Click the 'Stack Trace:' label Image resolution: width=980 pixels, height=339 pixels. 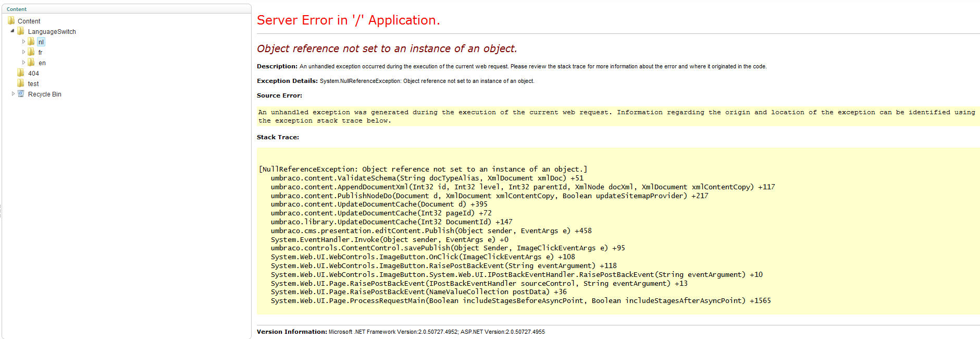click(x=278, y=137)
